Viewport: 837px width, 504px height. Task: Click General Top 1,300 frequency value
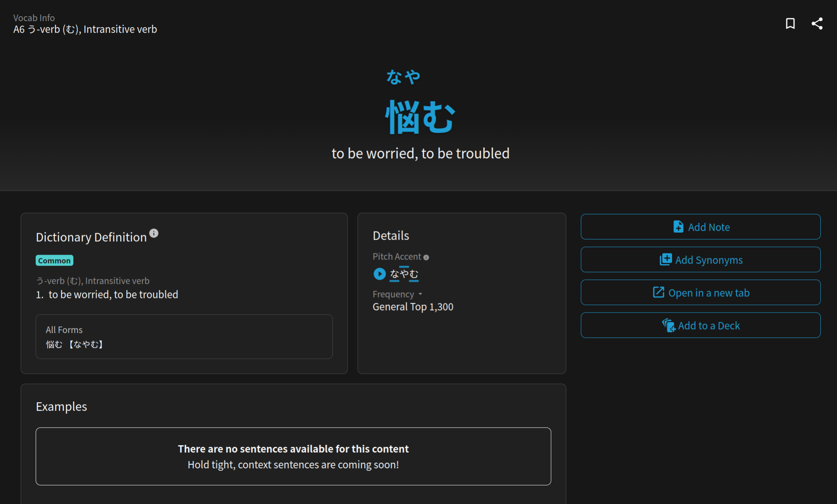coord(413,307)
